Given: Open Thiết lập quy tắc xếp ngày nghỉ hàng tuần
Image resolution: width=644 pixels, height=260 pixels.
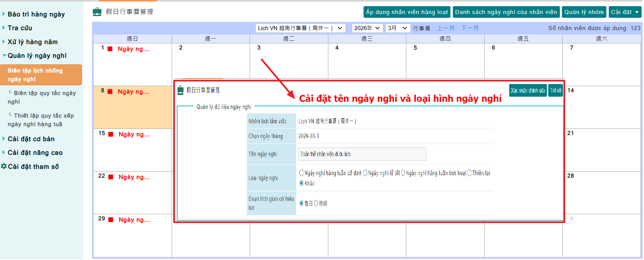Looking at the screenshot, I should pyautogui.click(x=41, y=120).
